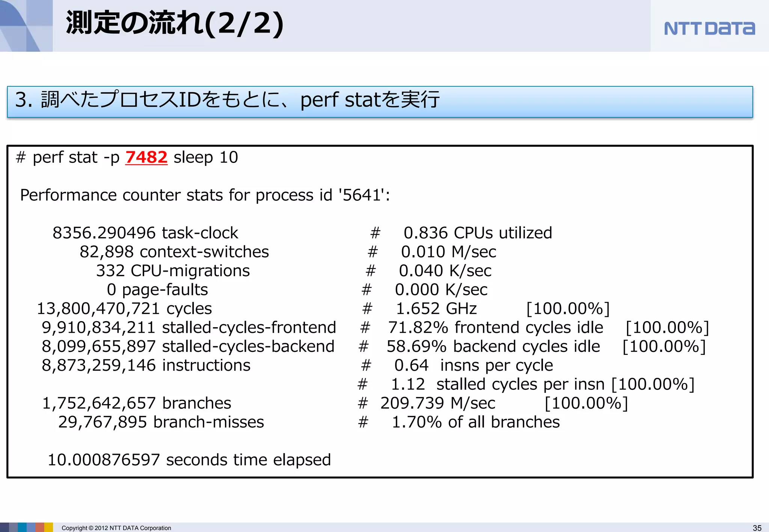Image resolution: width=769 pixels, height=532 pixels.
Task: Click the copyright 2012 NTT DATA Corporation text
Action: click(116, 528)
